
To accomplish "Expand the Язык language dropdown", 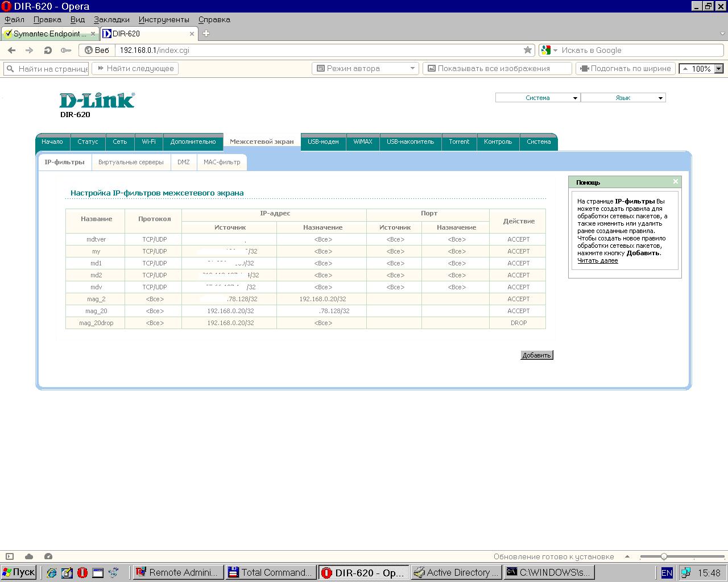I will (x=623, y=98).
